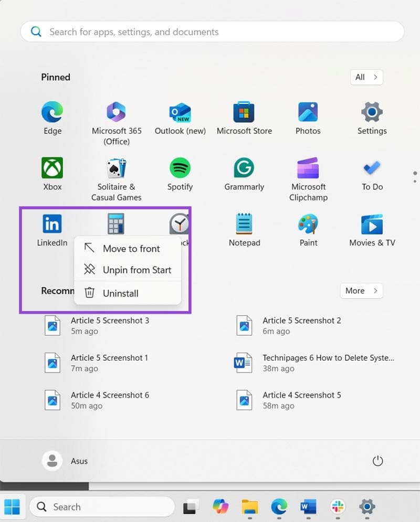
Task: Open the To Do app
Action: [372, 174]
